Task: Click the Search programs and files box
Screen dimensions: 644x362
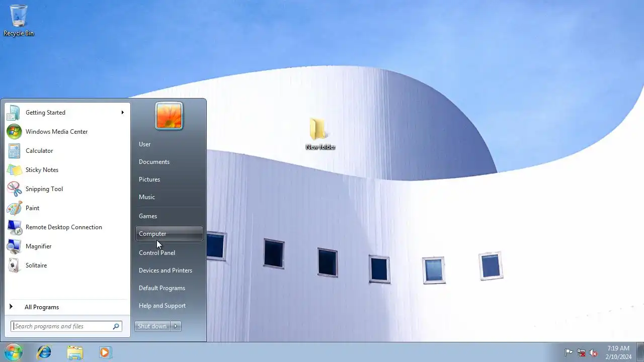Action: point(66,326)
